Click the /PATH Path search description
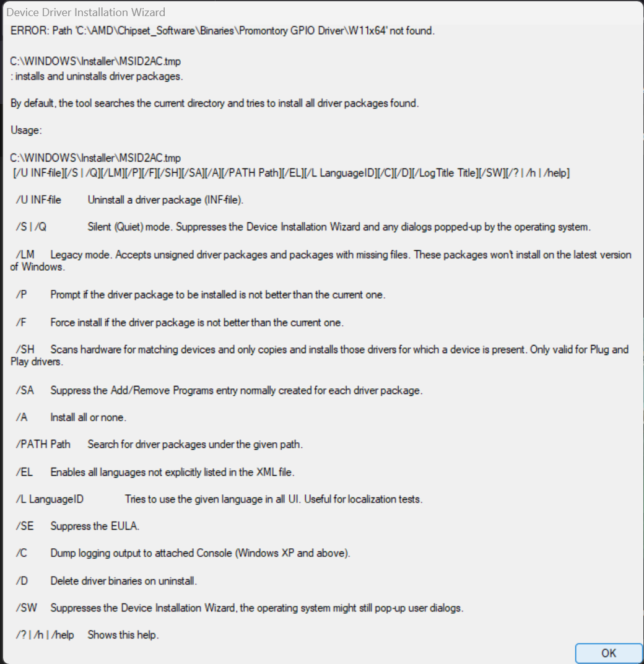The image size is (644, 664). 159,445
